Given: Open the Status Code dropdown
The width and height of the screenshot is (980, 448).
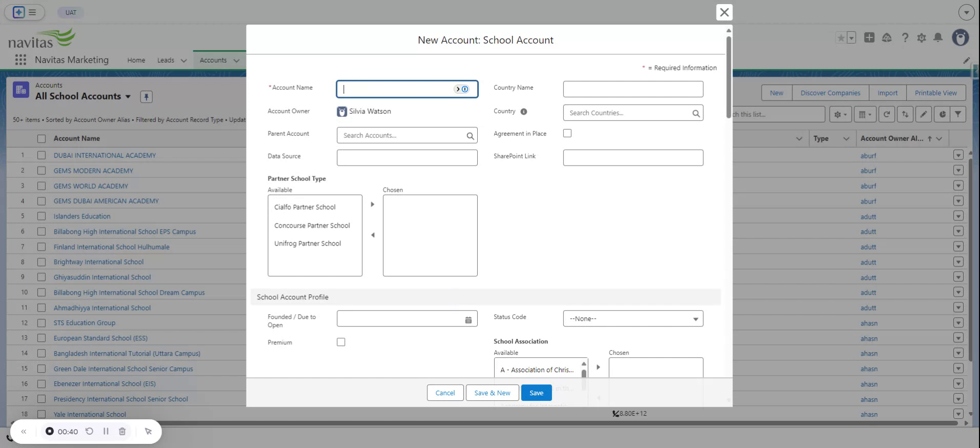Looking at the screenshot, I should pos(633,318).
